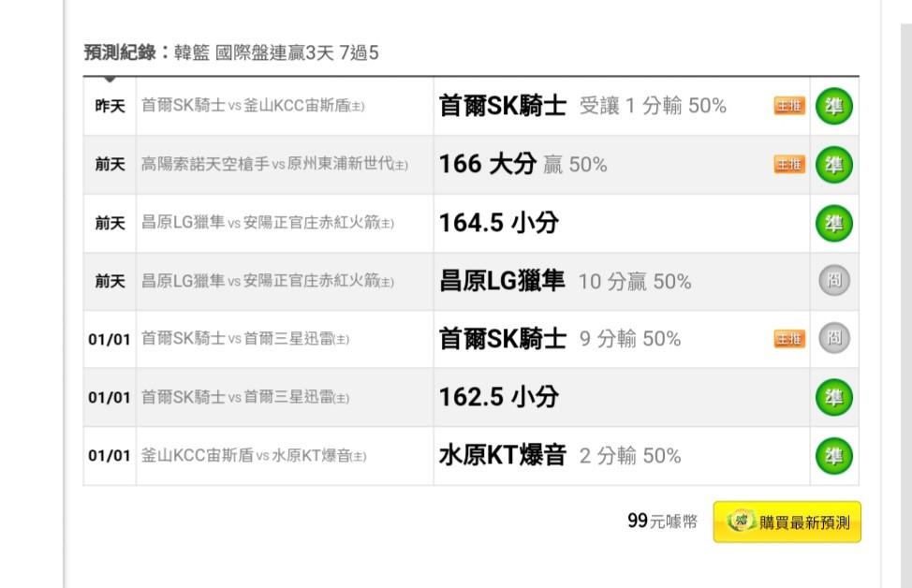Click 主推 badge beside 166 大分
Screen dimensions: 912x588
pos(789,165)
